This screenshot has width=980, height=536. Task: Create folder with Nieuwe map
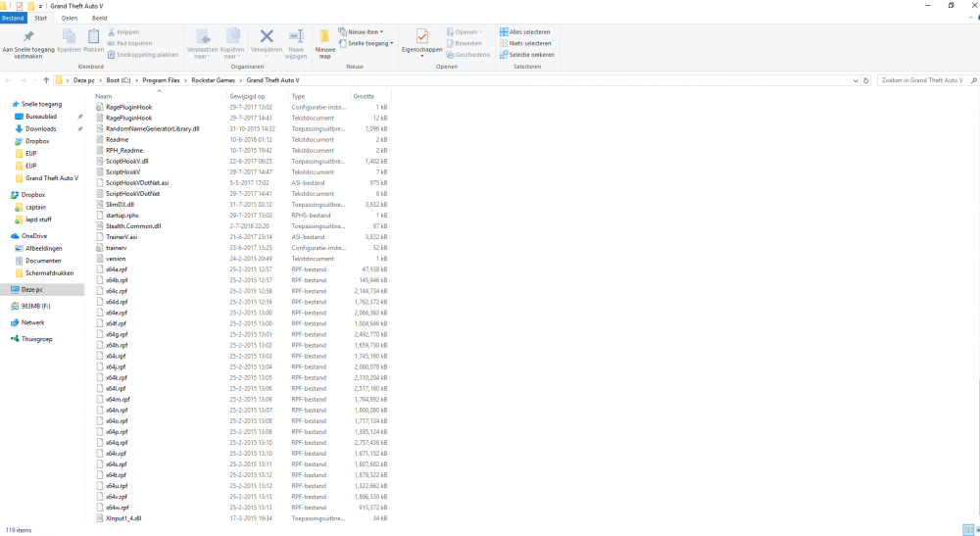coord(325,44)
